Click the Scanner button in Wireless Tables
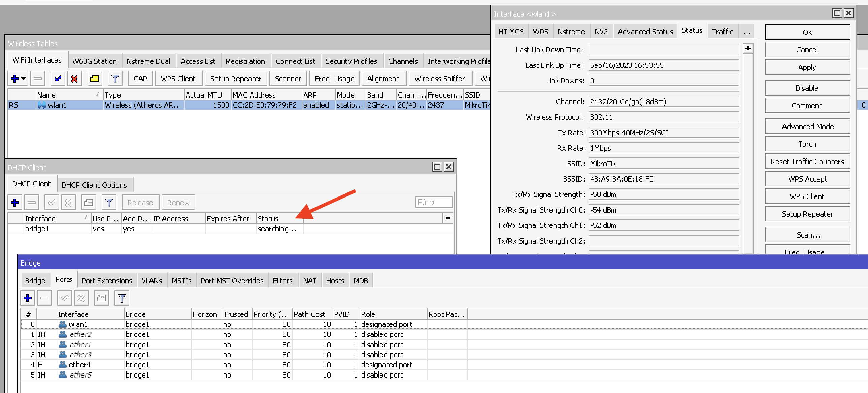The height and width of the screenshot is (393, 868). [288, 79]
